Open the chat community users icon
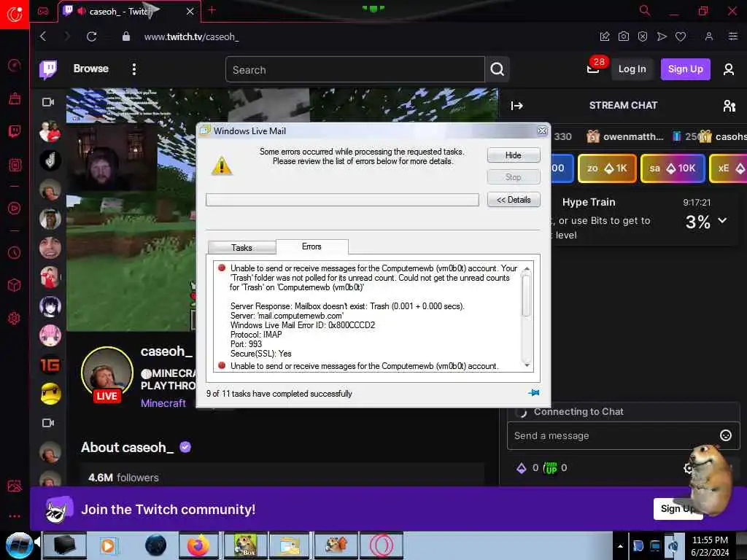This screenshot has height=560, width=747. (x=729, y=106)
